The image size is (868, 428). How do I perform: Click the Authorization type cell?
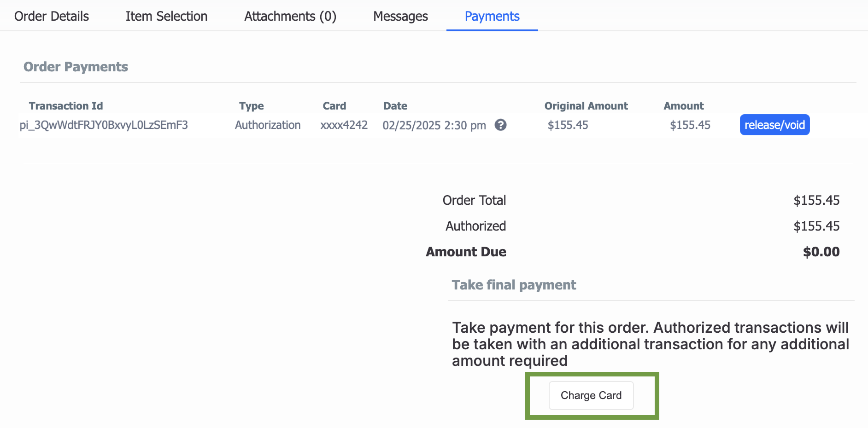[268, 125]
